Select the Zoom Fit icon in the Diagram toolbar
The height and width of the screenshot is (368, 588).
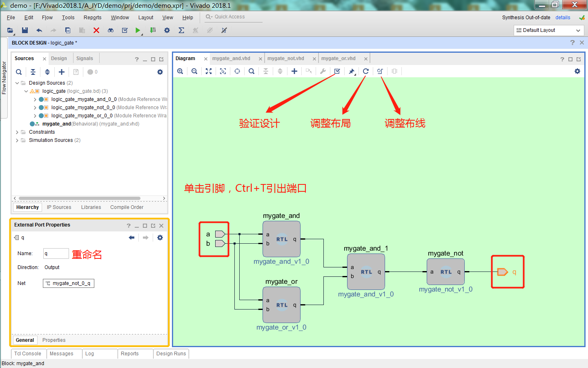pos(209,71)
